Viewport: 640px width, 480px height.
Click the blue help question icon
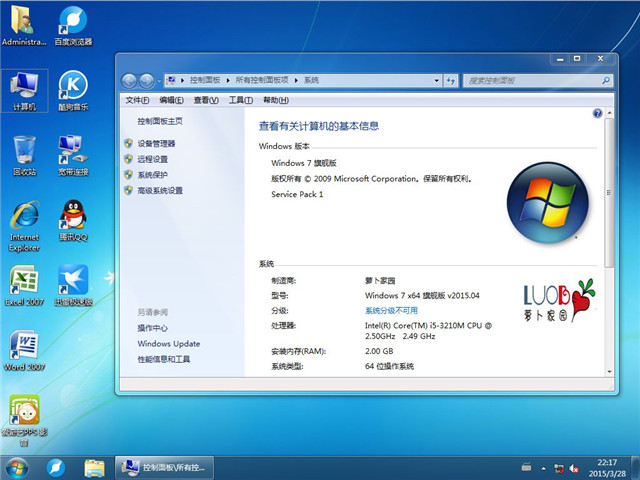597,113
